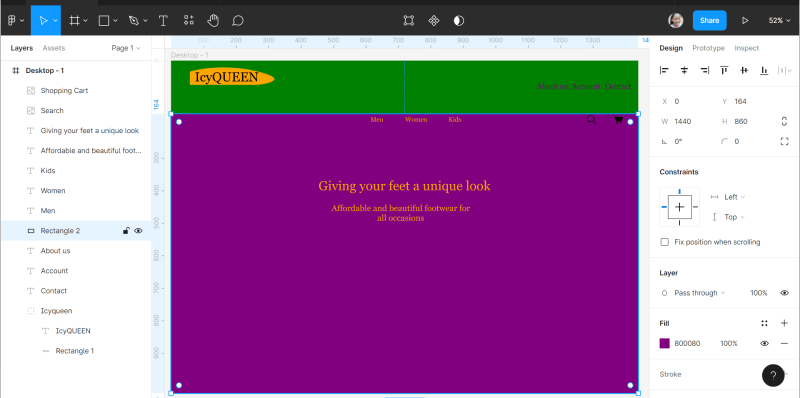Toggle visibility of the 800080 fill
The image size is (800, 398).
click(764, 343)
